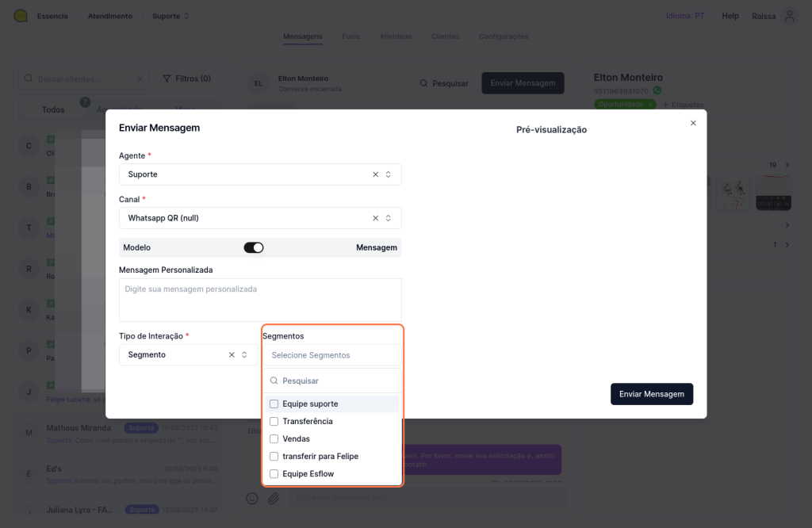Click the search icon in segment search
The image size is (812, 528).
[x=274, y=381]
